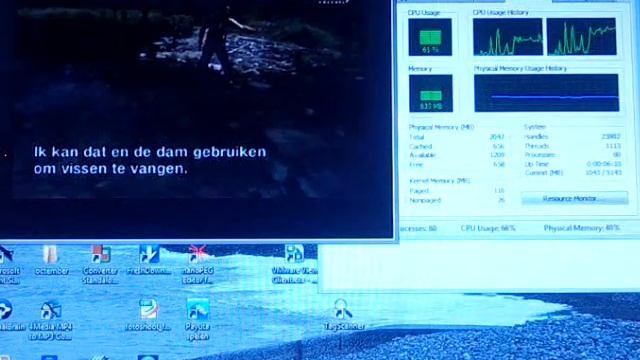Select the Microsoft shortcut at the desktop's left edge

tap(8, 264)
